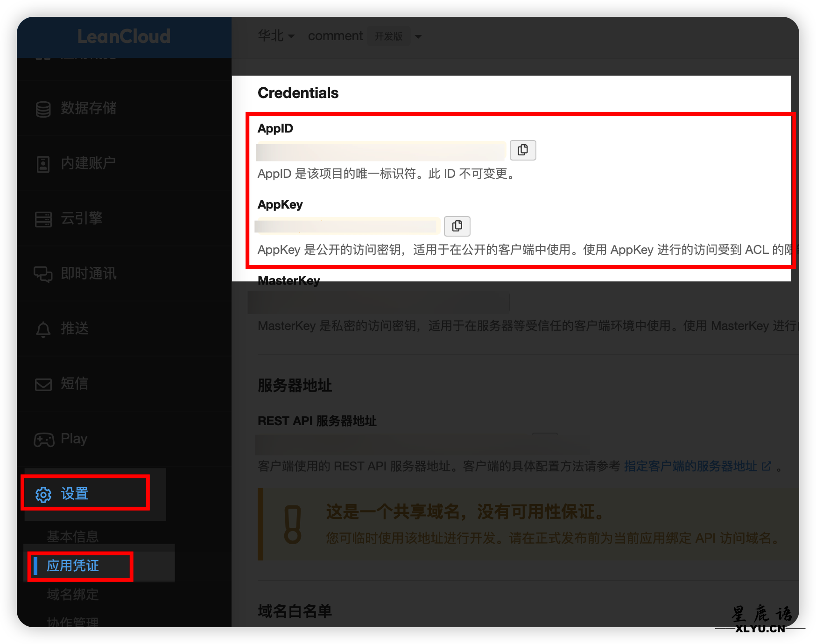Click the external link icon after server address link
The height and width of the screenshot is (644, 816).
click(766, 466)
